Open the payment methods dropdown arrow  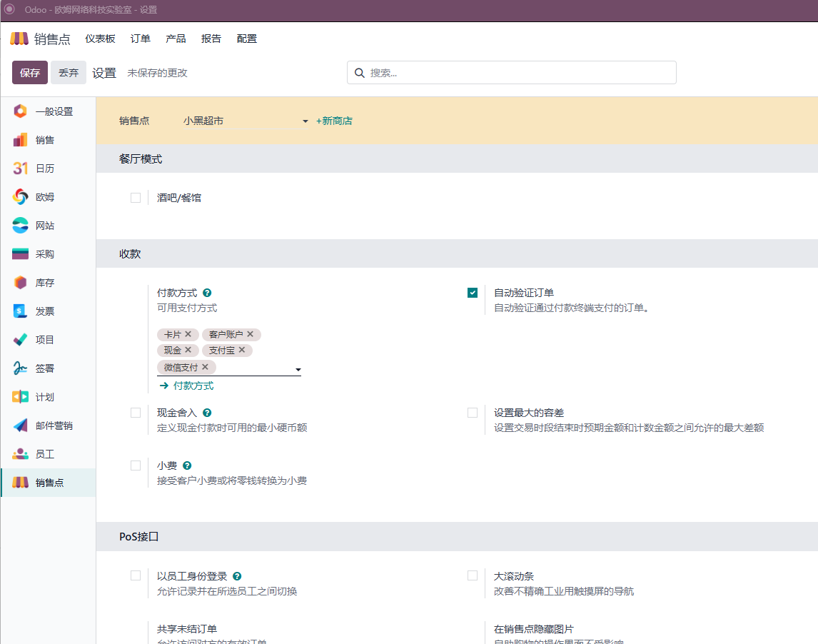click(298, 370)
